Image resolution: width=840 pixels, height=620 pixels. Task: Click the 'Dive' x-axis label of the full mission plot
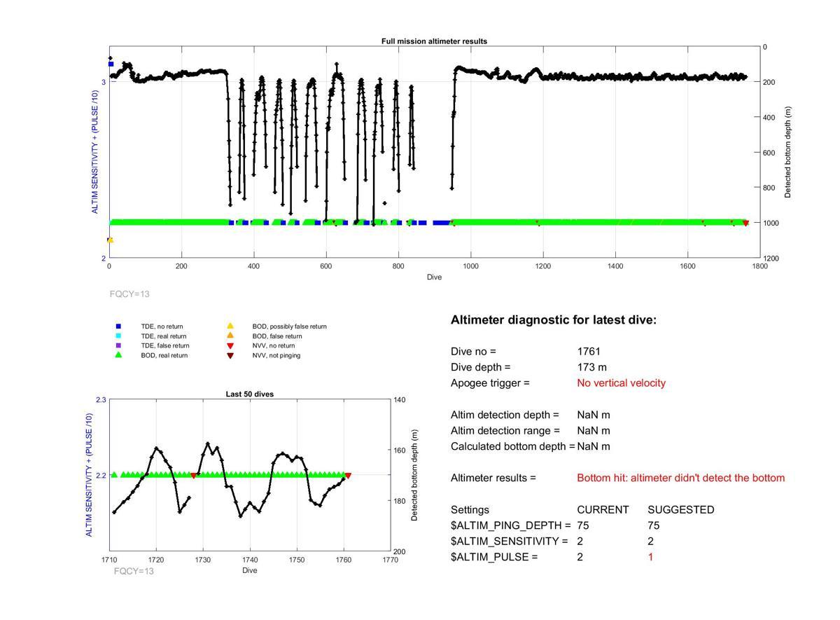coord(435,277)
